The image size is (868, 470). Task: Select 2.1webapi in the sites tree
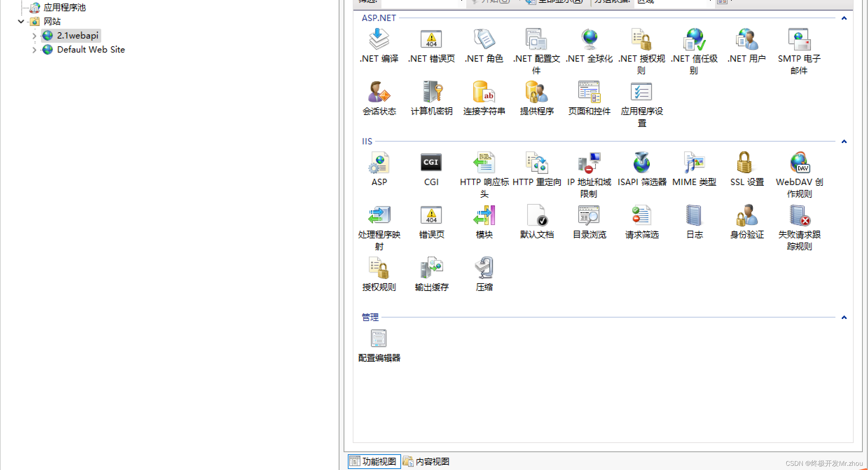point(71,35)
